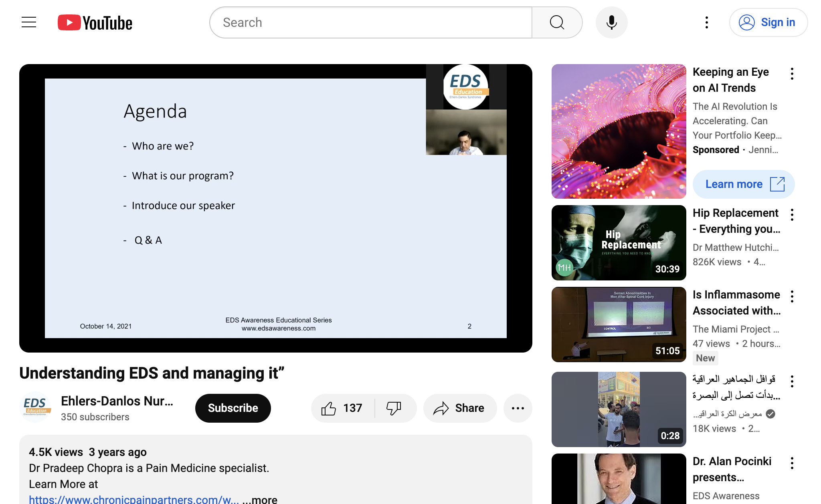Activate voice search microphone
Viewport: 821px width, 504px height.
(611, 22)
